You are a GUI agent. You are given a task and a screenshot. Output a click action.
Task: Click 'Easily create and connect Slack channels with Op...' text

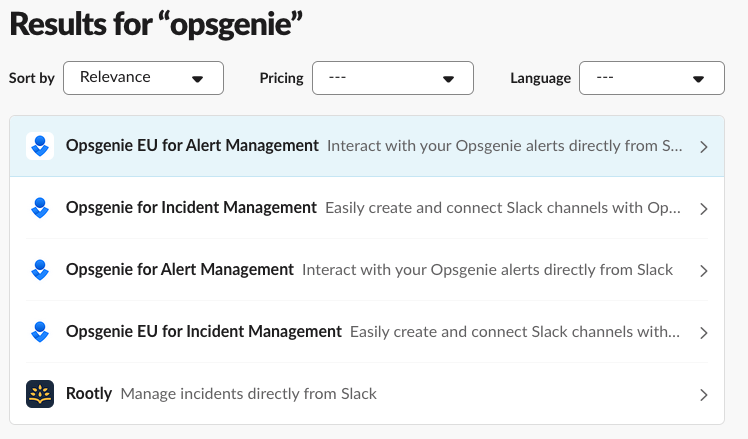click(503, 208)
